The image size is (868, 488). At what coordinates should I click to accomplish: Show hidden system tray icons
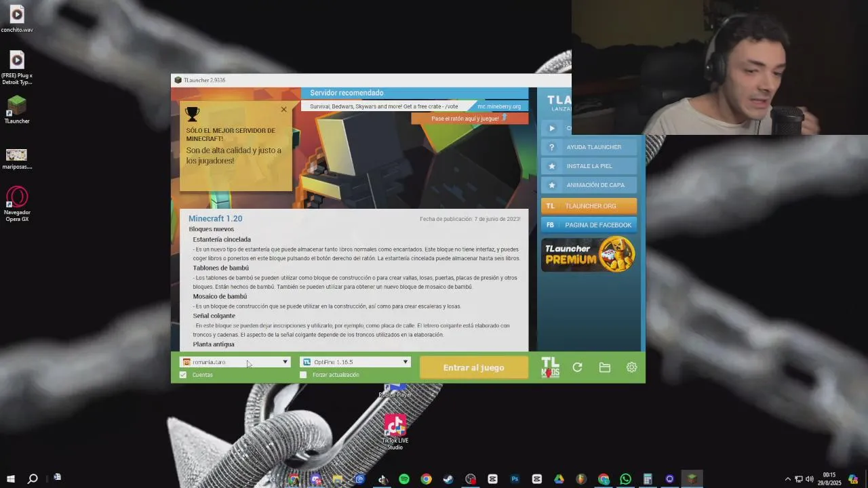coord(787,479)
